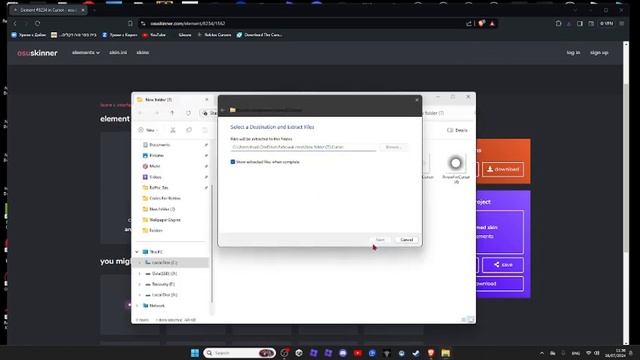Expand the Recovery (E:) drive node
This screenshot has width=640, height=360.
click(x=140, y=284)
